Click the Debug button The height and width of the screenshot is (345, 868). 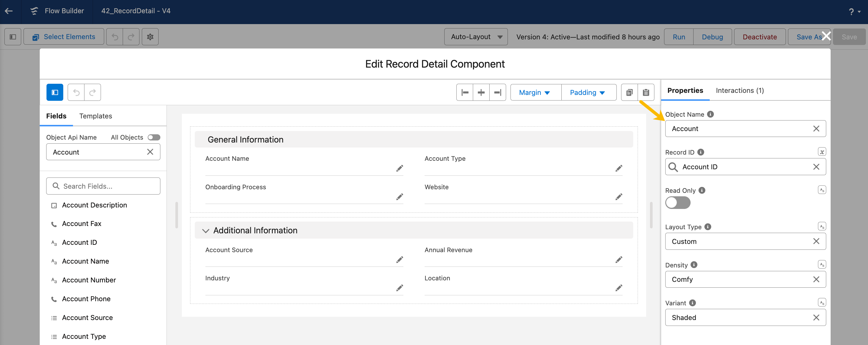(x=712, y=37)
